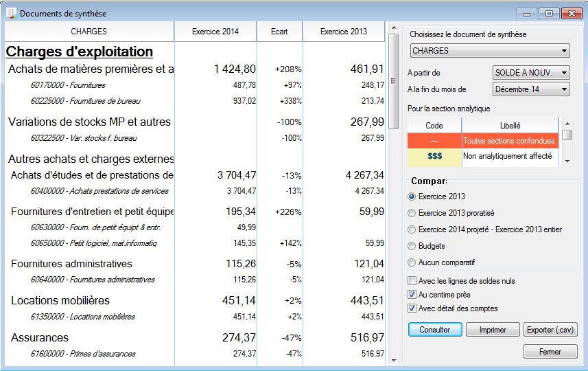Click account 61350000 - Locations mobilières

click(83, 317)
